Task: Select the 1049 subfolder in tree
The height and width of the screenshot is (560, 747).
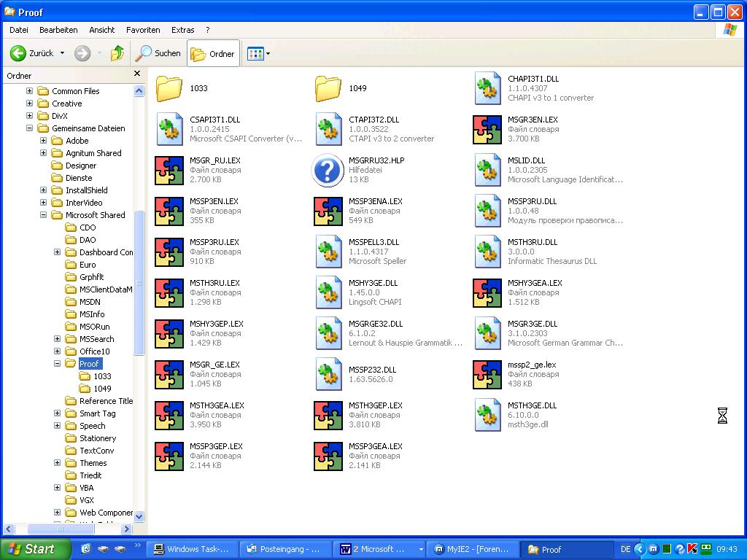Action: [102, 389]
